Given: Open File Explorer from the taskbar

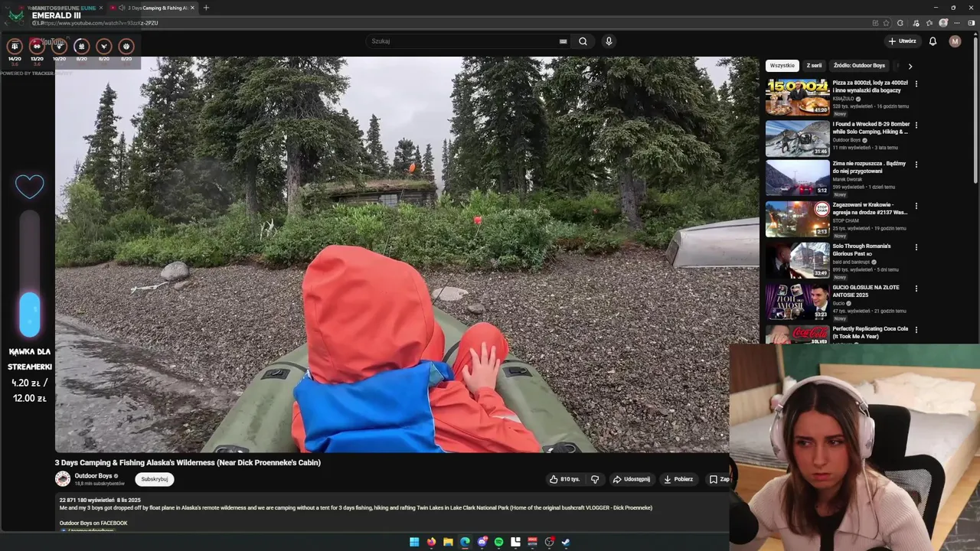Looking at the screenshot, I should point(448,542).
